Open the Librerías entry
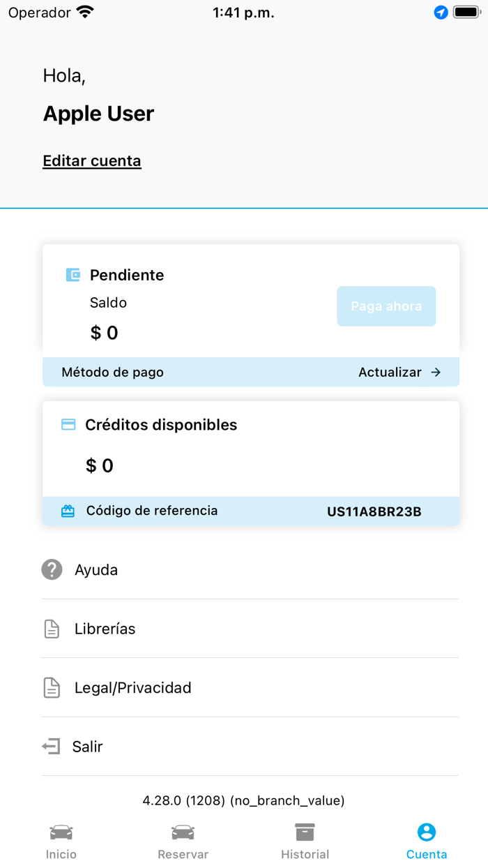Screen dimensions: 488x868 coord(105,629)
